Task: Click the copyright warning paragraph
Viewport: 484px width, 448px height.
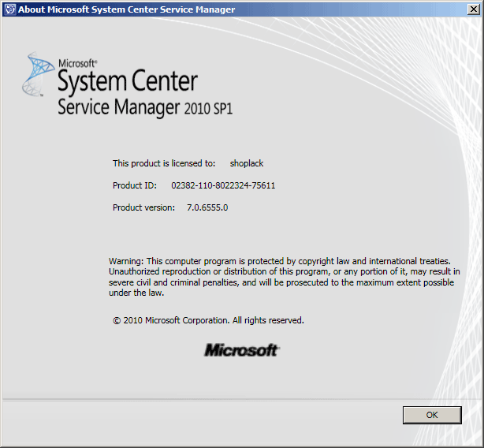Action: tap(285, 277)
